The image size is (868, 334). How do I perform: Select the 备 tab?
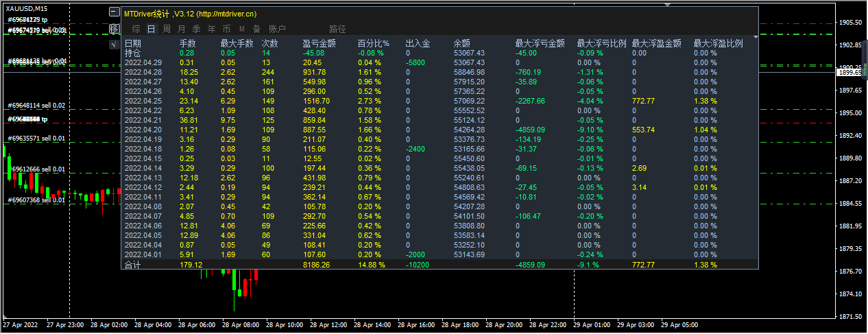point(256,29)
